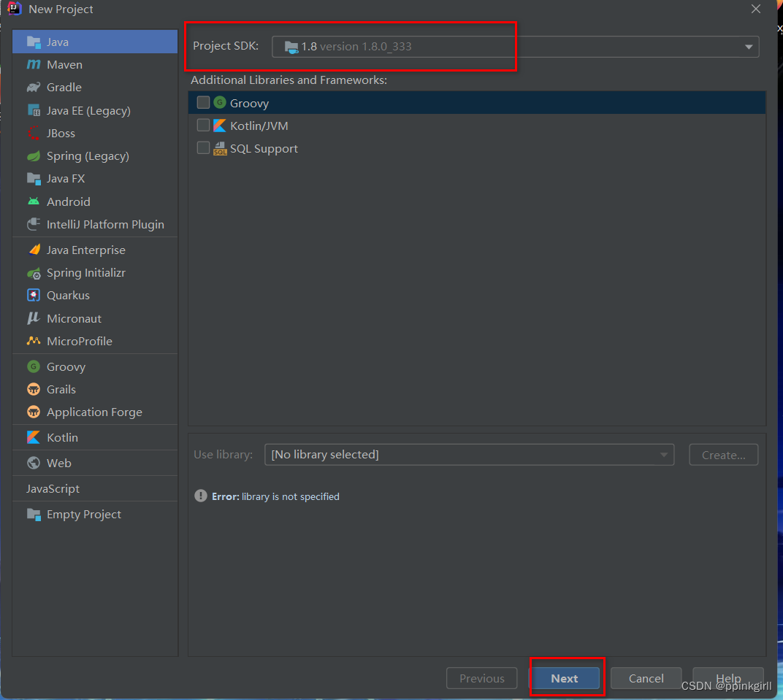Click the Create... library button
The height and width of the screenshot is (700, 783).
[x=724, y=455]
